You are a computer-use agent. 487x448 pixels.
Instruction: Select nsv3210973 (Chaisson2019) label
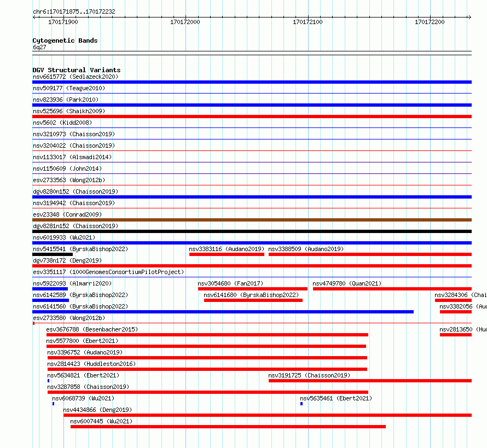pyautogui.click(x=74, y=134)
